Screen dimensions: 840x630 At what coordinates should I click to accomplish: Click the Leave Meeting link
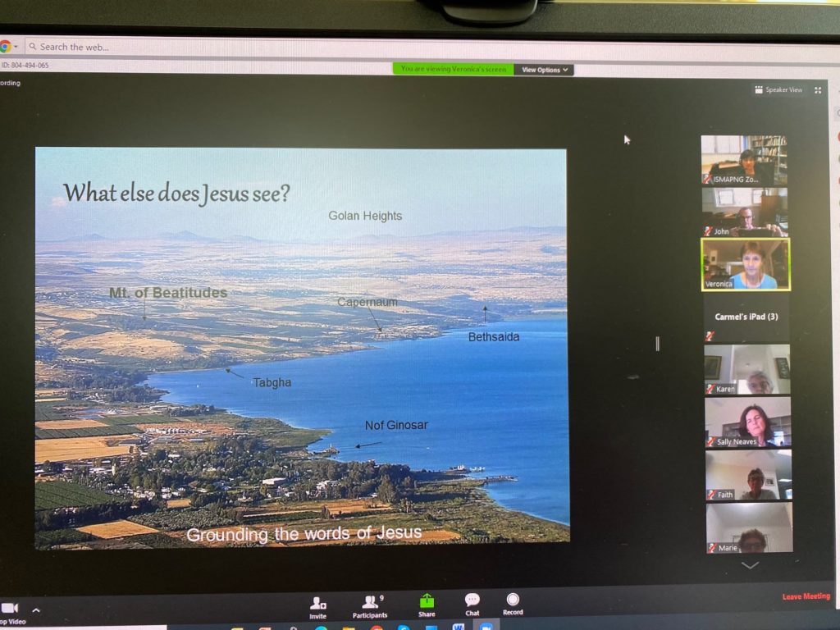point(806,596)
